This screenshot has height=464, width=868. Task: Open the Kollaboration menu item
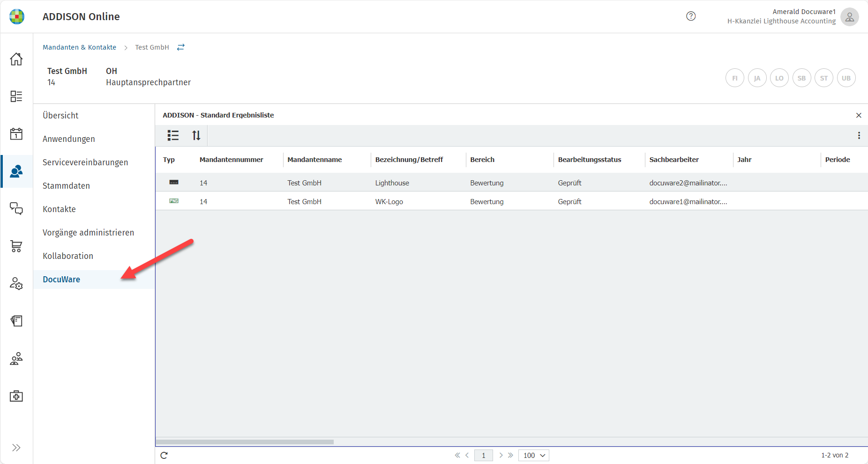68,256
